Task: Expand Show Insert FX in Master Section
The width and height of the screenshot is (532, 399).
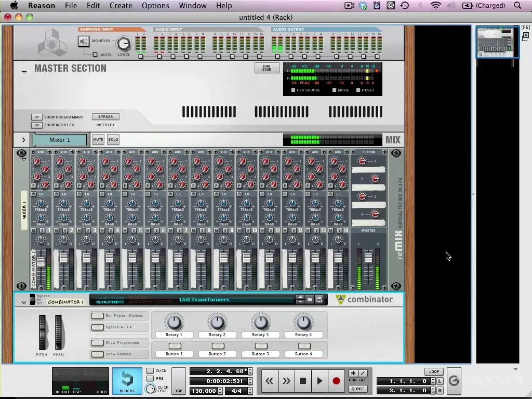Action: point(37,125)
